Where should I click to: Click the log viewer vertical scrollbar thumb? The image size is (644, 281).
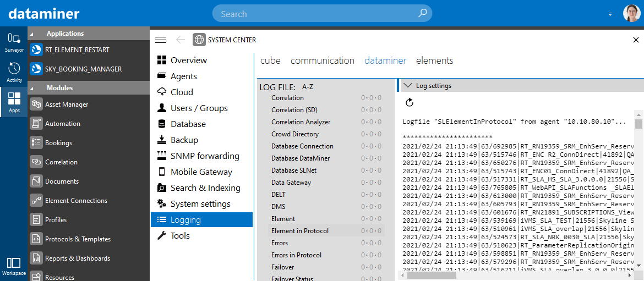tap(638, 124)
